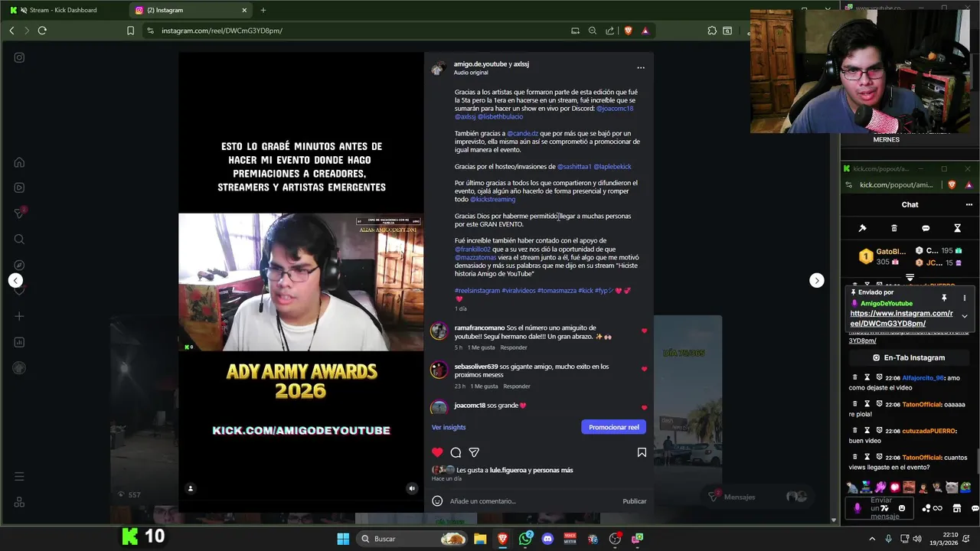This screenshot has width=980, height=551.
Task: Open Ver insights link
Action: [x=449, y=427]
